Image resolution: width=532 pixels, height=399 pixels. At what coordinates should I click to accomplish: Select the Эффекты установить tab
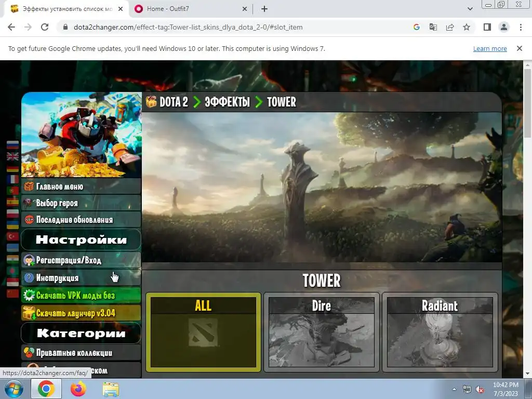click(x=66, y=9)
